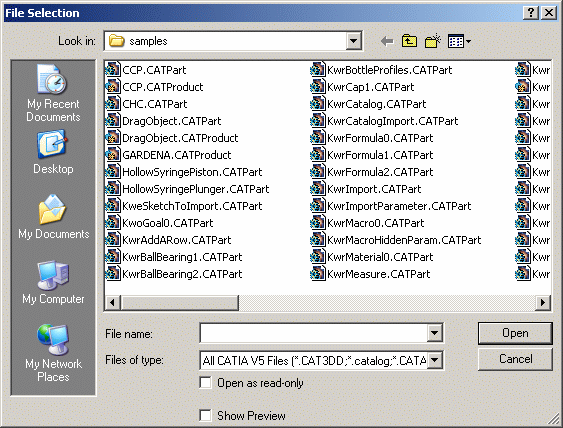563x428 pixels.
Task: Click the Cancel button
Action: point(515,359)
